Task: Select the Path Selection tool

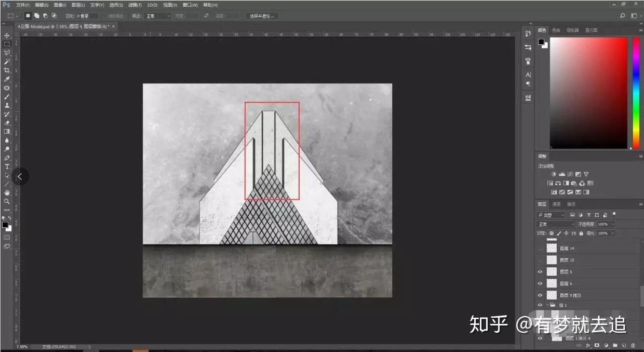Action: tap(7, 175)
